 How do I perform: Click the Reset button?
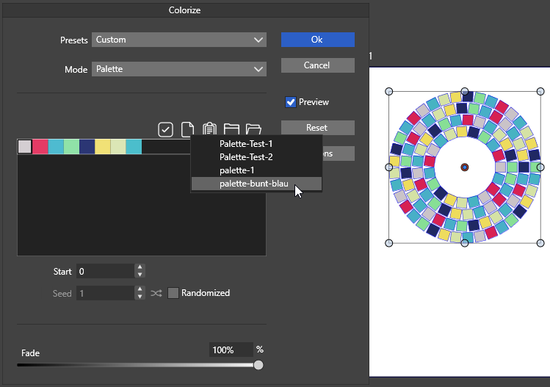(318, 128)
